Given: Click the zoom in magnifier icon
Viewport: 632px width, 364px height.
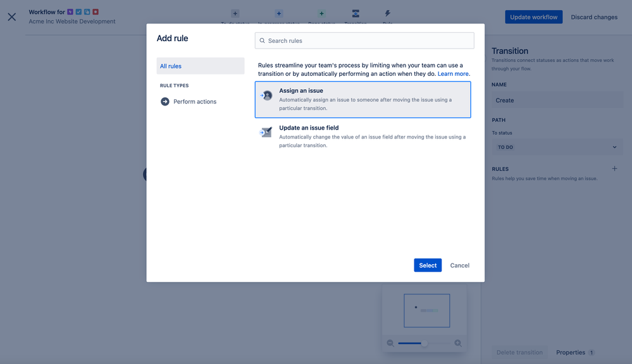Looking at the screenshot, I should click(x=458, y=343).
